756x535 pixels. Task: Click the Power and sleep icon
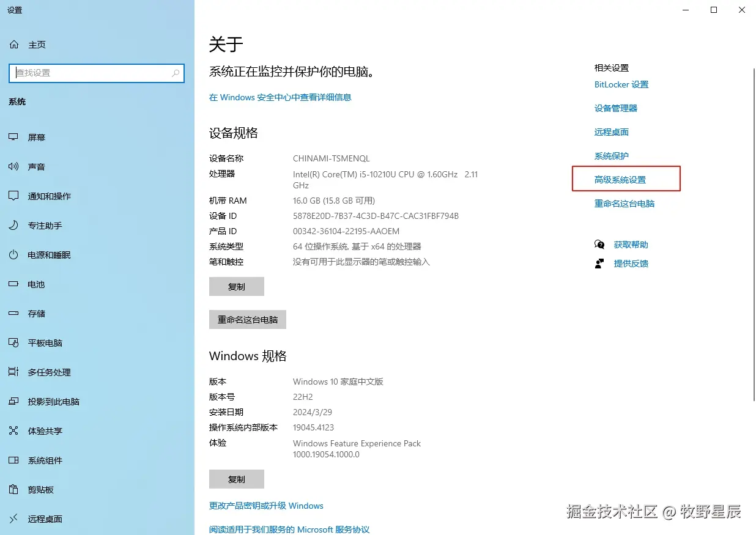(x=13, y=255)
